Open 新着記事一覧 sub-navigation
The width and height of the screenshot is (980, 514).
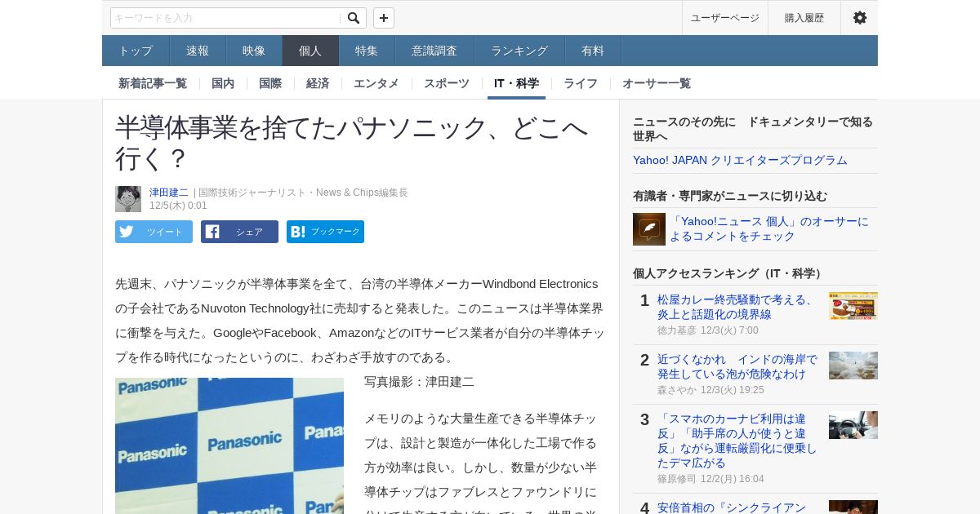pyautogui.click(x=153, y=83)
